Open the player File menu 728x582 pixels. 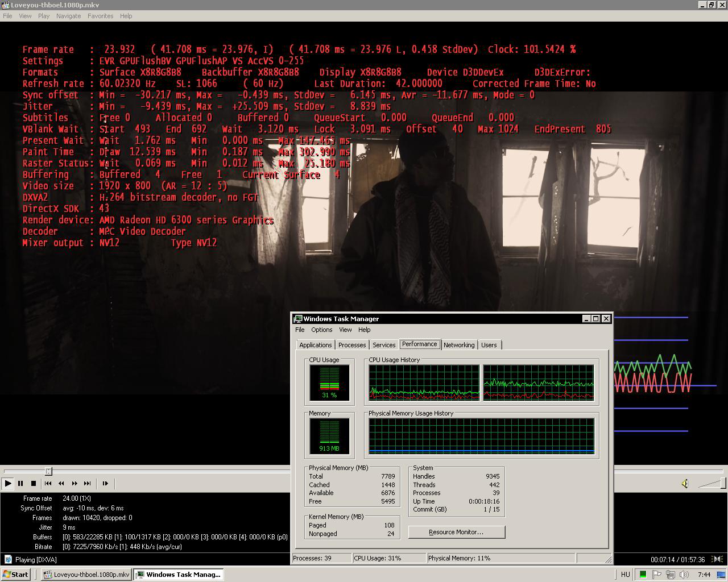click(x=7, y=16)
